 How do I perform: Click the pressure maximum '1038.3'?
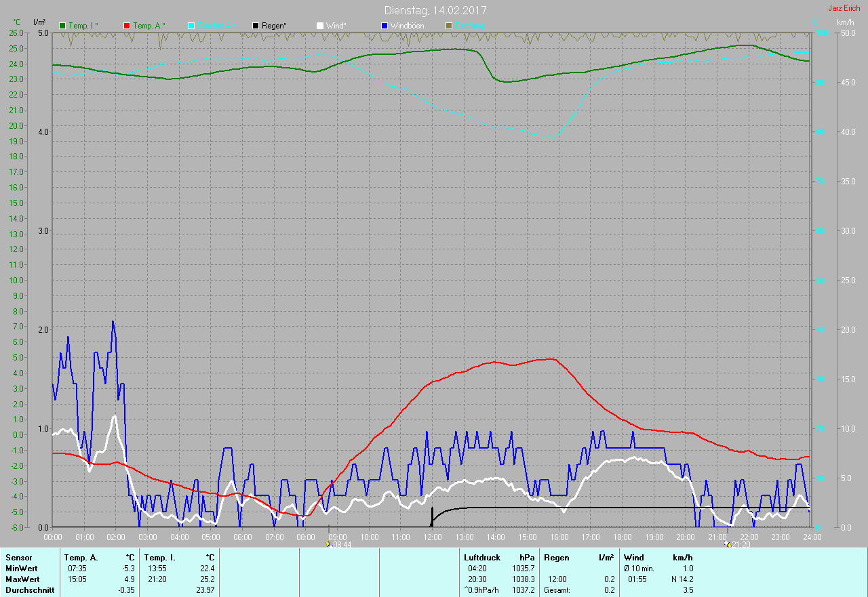point(523,579)
